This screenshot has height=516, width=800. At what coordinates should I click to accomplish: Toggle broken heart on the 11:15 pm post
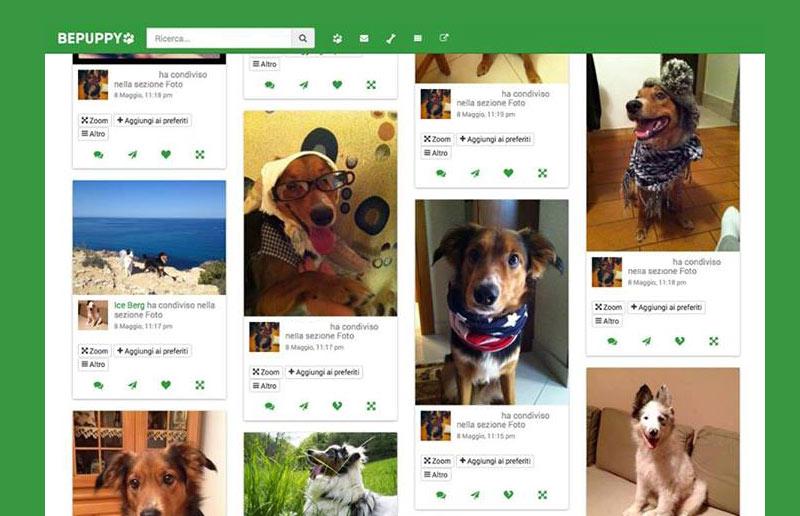tap(509, 495)
